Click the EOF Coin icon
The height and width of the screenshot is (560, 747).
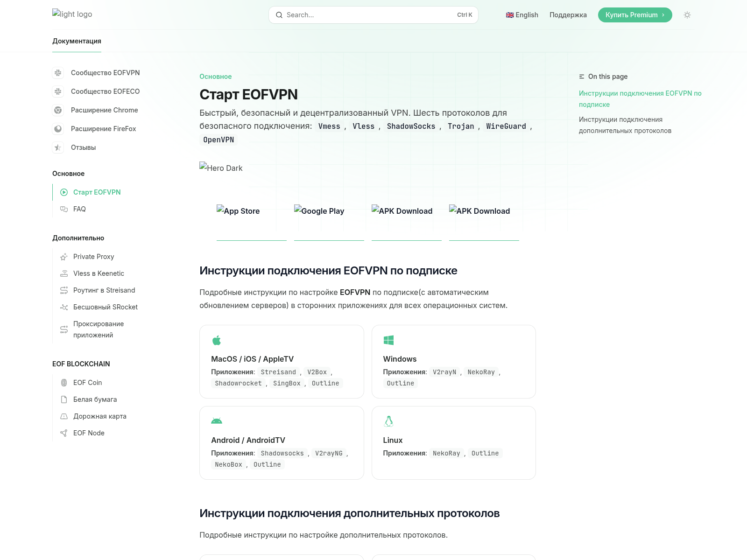pyautogui.click(x=64, y=383)
